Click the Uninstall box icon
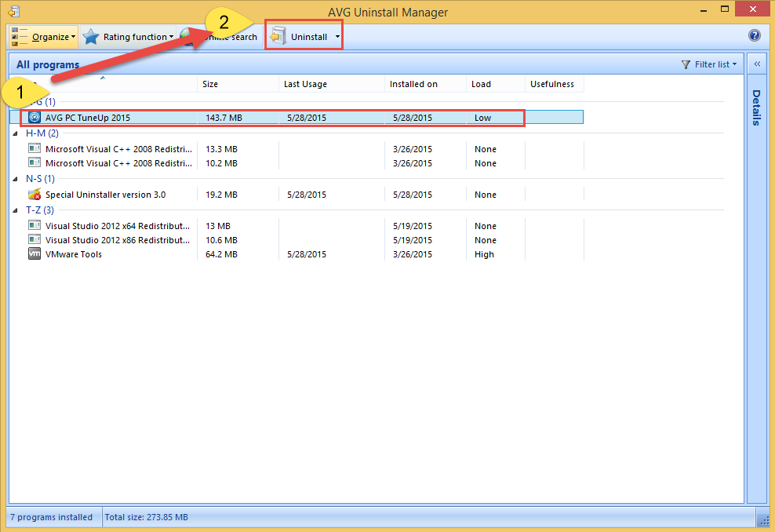This screenshot has height=532, width=775. 278,37
